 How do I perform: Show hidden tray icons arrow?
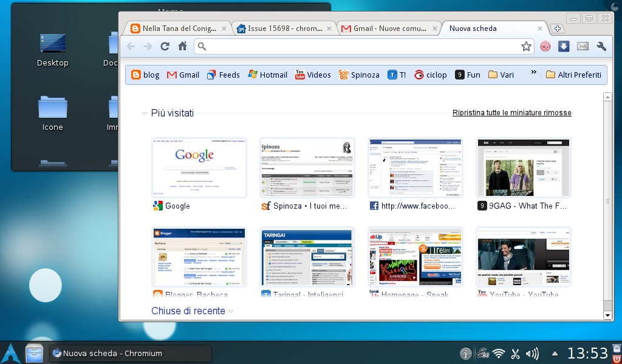click(x=555, y=353)
